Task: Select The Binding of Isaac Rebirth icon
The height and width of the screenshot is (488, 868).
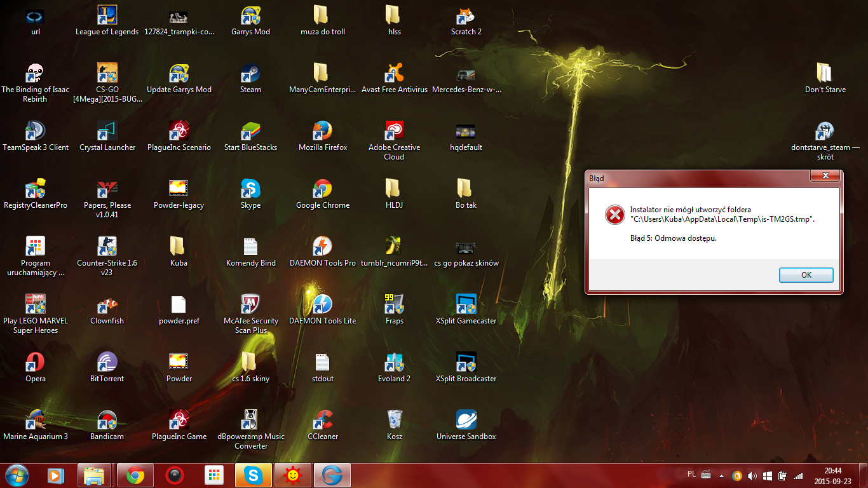Action: click(x=36, y=83)
